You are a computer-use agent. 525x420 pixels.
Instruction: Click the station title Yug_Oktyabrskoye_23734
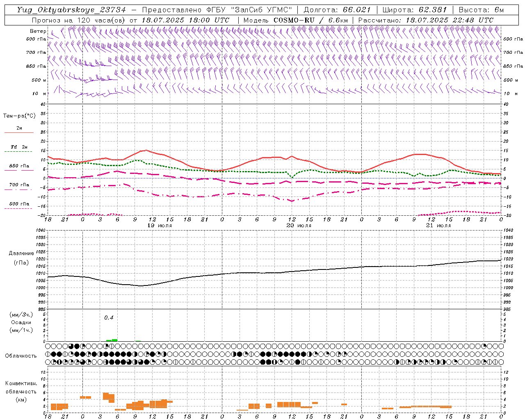(x=71, y=10)
